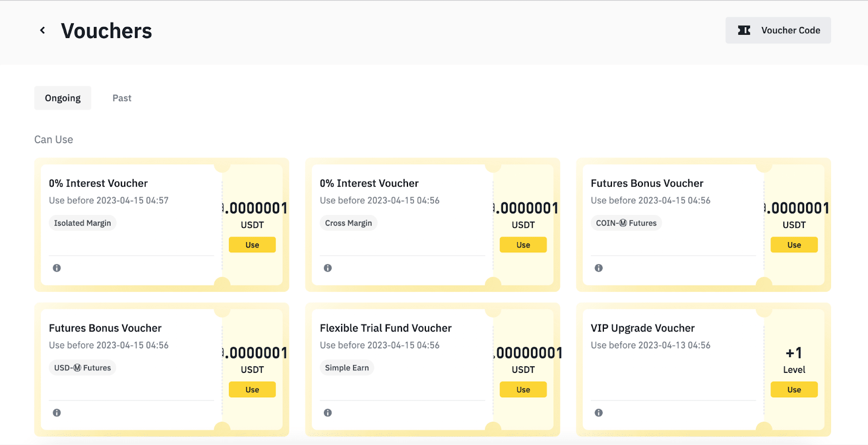Click the back arrow beside Vouchers title
The width and height of the screenshot is (868, 445).
[42, 30]
